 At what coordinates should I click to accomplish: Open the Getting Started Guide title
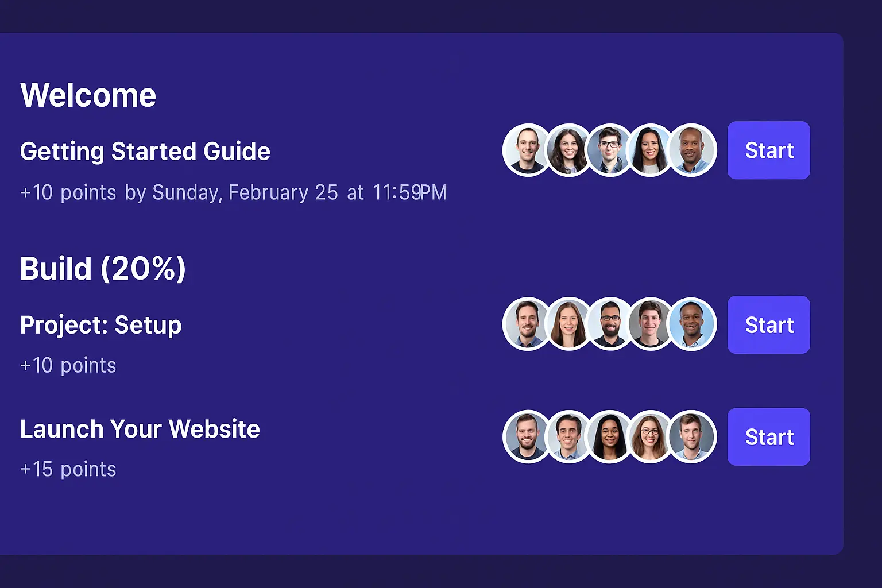[x=145, y=152]
